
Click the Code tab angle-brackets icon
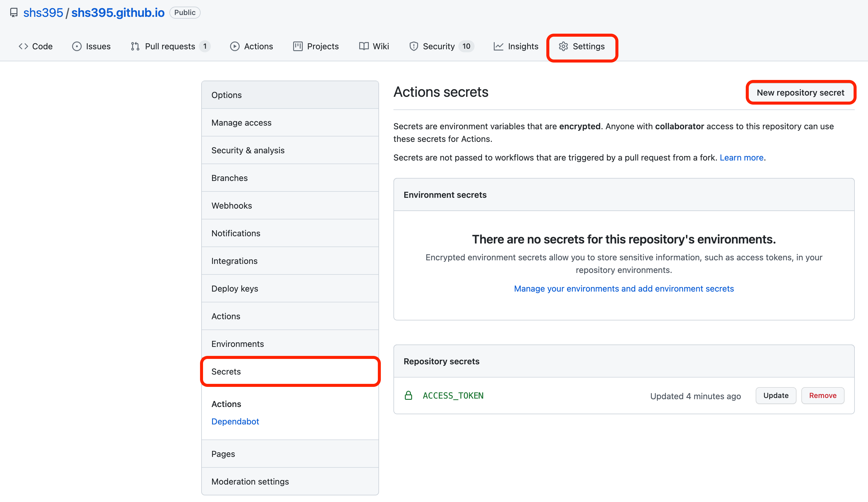[23, 46]
